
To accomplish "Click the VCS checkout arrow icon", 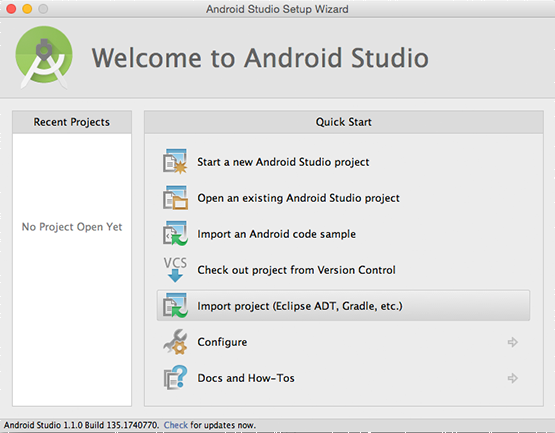I will point(175,270).
